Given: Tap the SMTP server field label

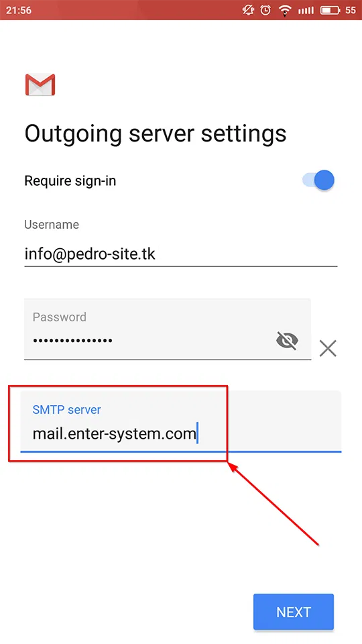Looking at the screenshot, I should (66, 409).
